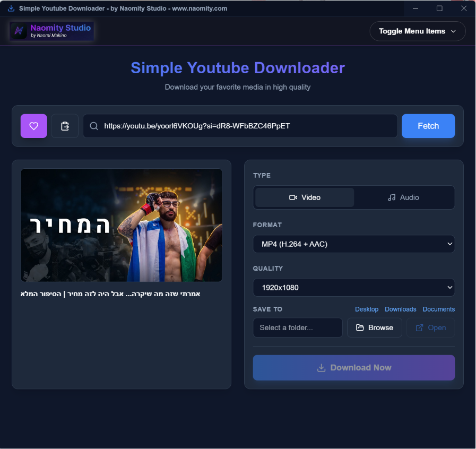Fetch the video information
476x449 pixels.
[x=428, y=126]
